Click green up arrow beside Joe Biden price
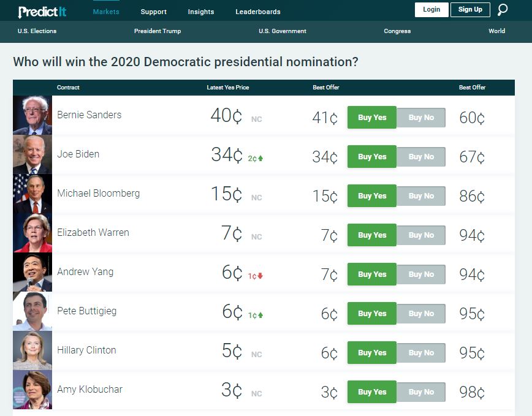The image size is (532, 416). (260, 158)
